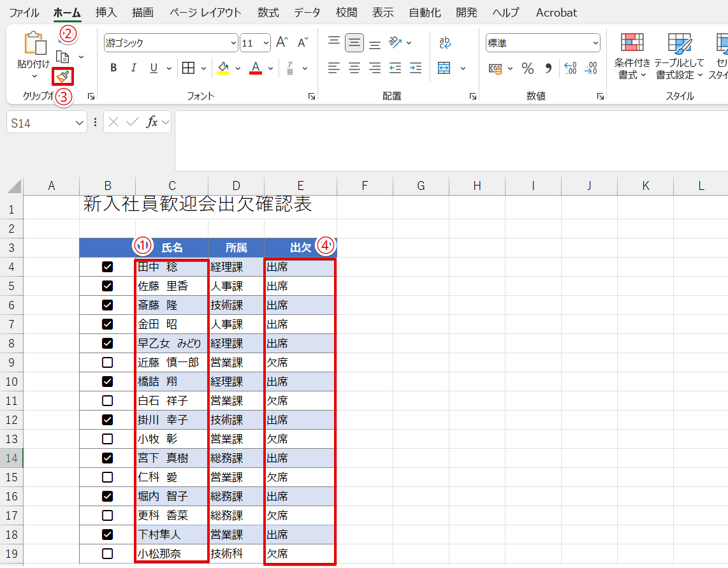Open the font name dropdown 游ゴシック

[x=233, y=43]
